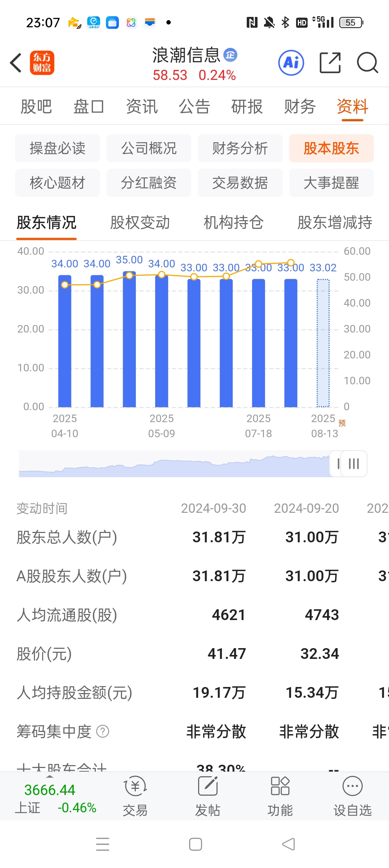Tap the dashed forecast bar 33.02
This screenshot has height=868, width=389.
click(x=323, y=343)
